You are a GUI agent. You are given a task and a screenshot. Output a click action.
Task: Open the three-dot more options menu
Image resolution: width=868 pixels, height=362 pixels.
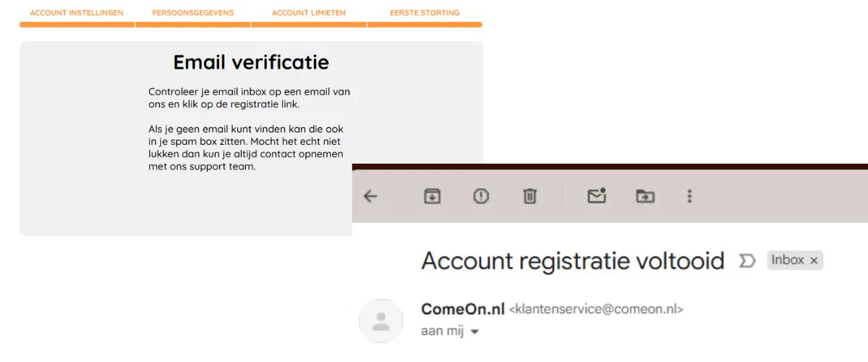point(690,196)
